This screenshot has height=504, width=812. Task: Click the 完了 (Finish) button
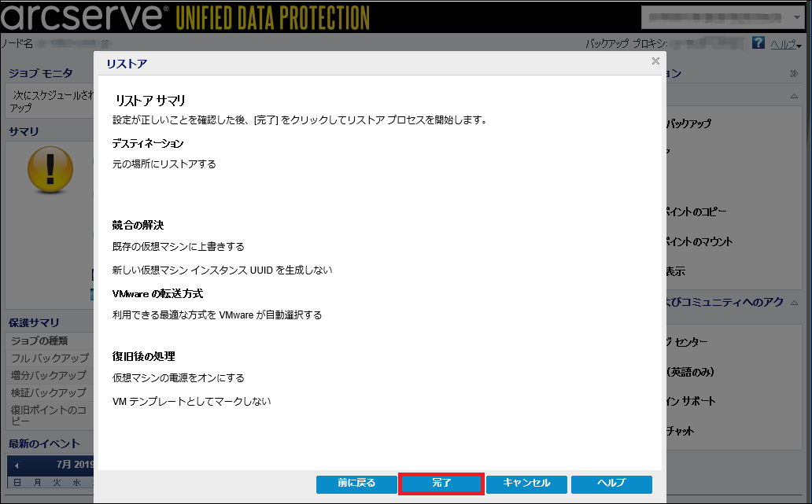[x=441, y=484]
